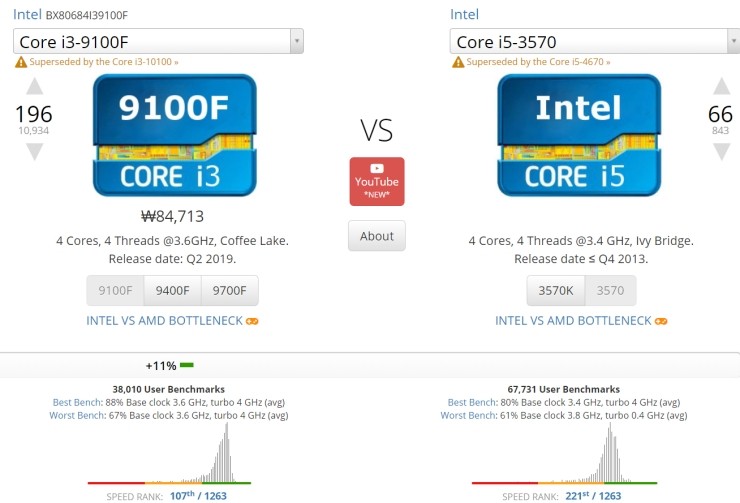Open the YouTube channel button

click(x=376, y=181)
